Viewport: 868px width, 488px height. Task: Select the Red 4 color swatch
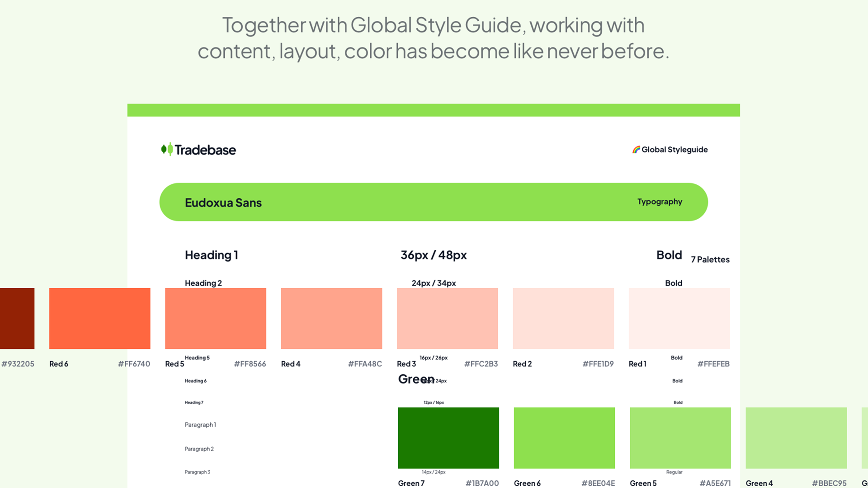[x=331, y=319]
